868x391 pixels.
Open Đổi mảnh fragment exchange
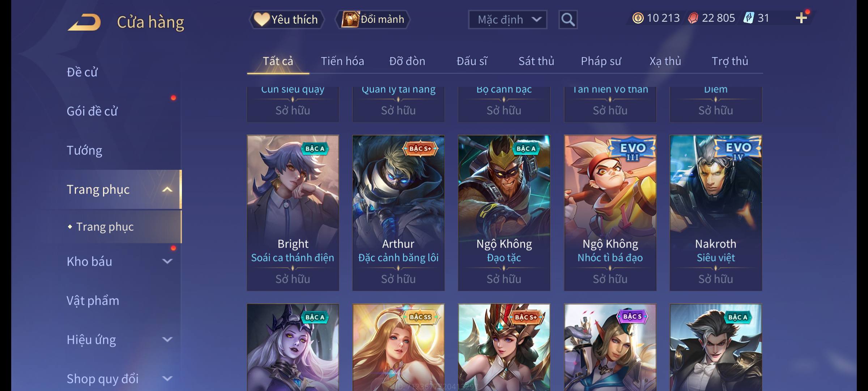click(373, 20)
